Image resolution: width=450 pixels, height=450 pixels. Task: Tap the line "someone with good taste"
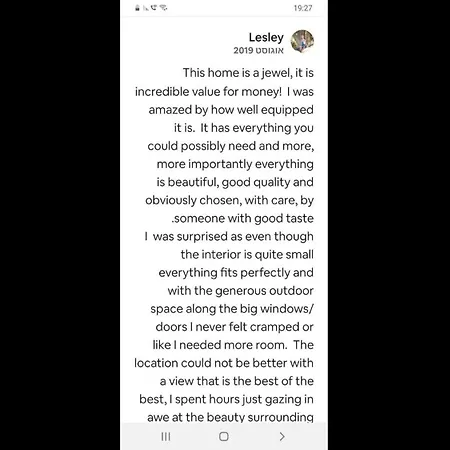(x=243, y=218)
